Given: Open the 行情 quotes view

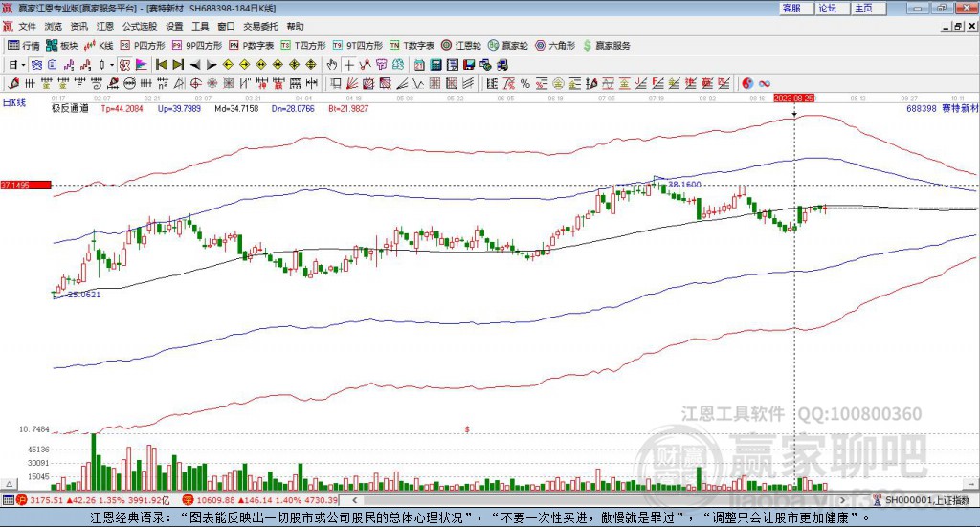Looking at the screenshot, I should (23, 46).
